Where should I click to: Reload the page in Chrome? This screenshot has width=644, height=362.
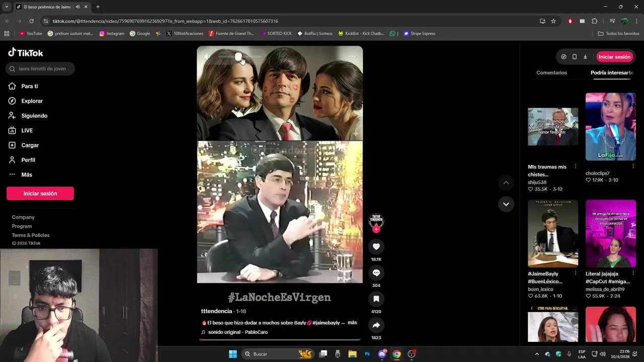[x=31, y=21]
